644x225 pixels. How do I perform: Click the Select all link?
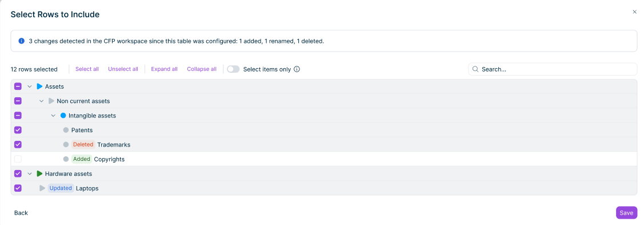pyautogui.click(x=87, y=69)
